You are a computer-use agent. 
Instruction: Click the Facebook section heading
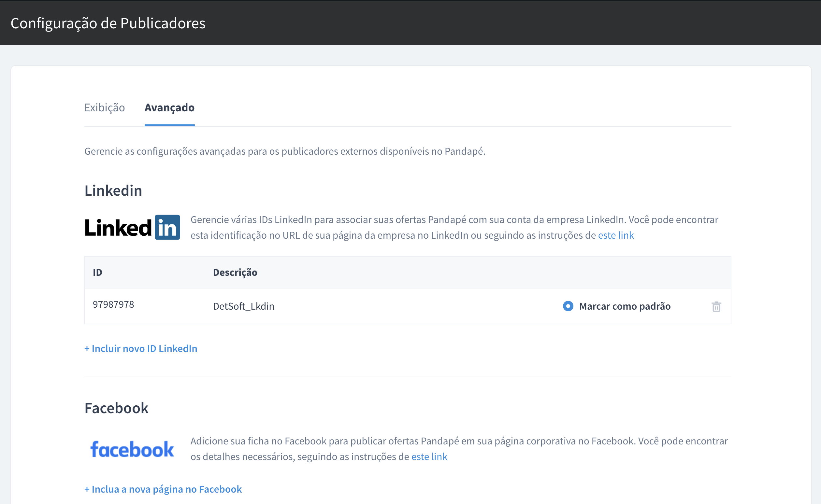[116, 408]
